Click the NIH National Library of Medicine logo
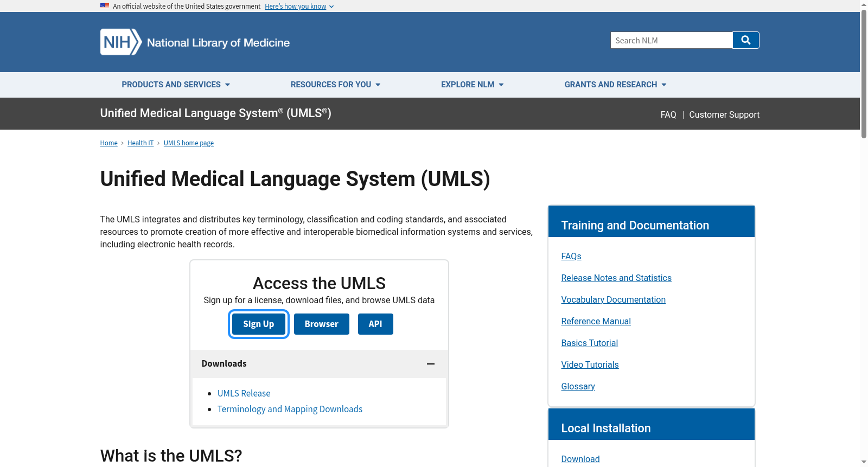Image resolution: width=868 pixels, height=467 pixels. tap(195, 42)
